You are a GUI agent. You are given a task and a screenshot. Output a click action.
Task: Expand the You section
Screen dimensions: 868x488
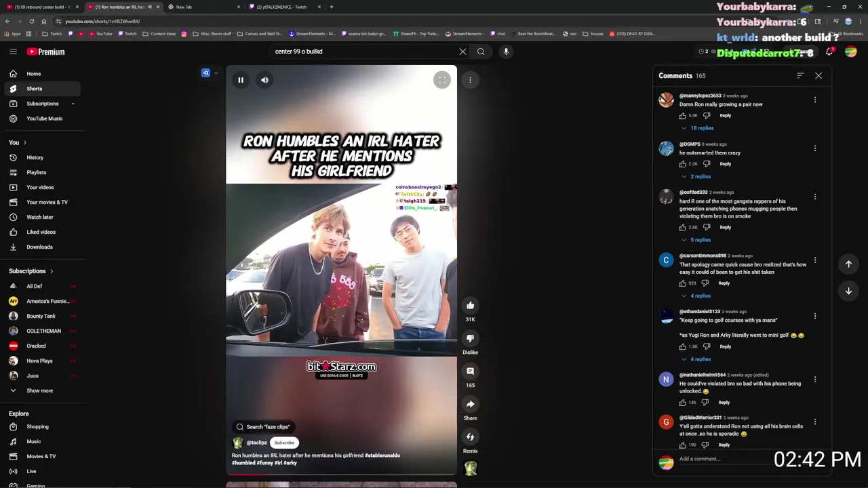pyautogui.click(x=18, y=142)
